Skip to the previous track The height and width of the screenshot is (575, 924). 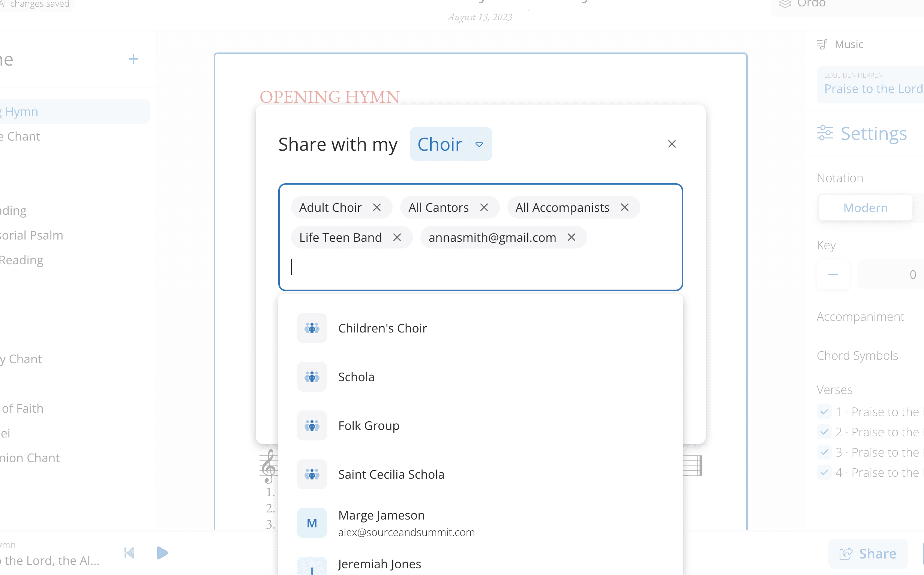coord(129,553)
